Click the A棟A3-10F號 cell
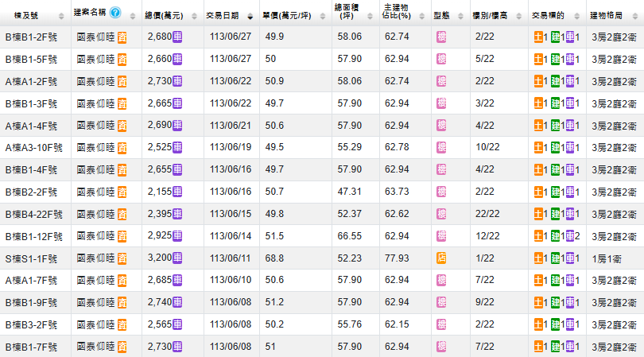Viewport: 644px width, 357px height. click(x=33, y=148)
